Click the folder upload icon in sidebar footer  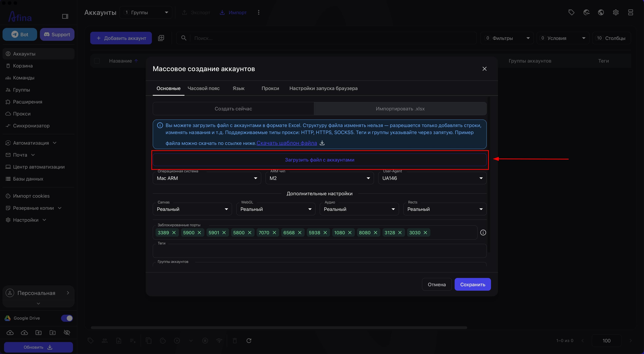click(x=39, y=333)
